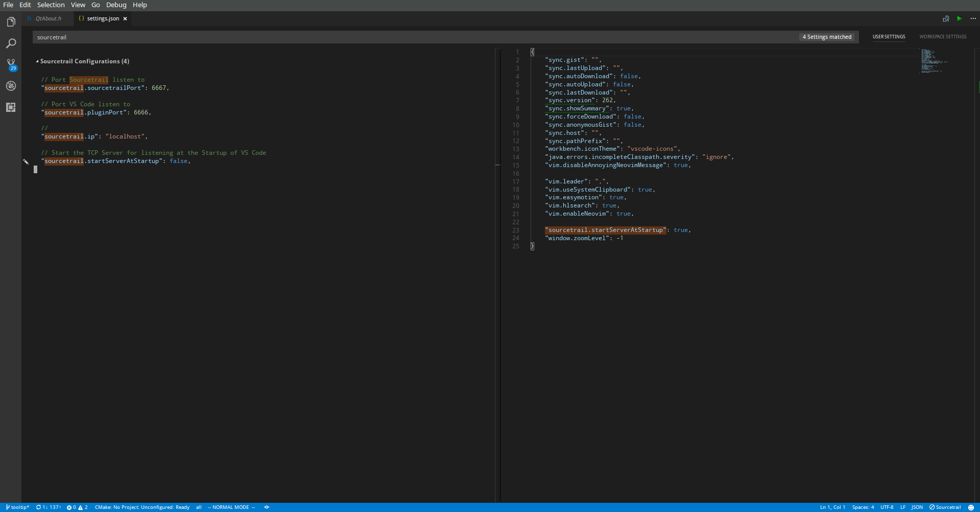Open the Edit menu
The width and height of the screenshot is (980, 512).
25,5
